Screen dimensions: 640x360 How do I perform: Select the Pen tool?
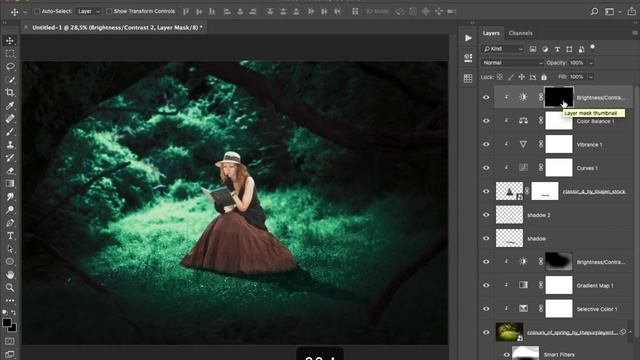(x=10, y=223)
